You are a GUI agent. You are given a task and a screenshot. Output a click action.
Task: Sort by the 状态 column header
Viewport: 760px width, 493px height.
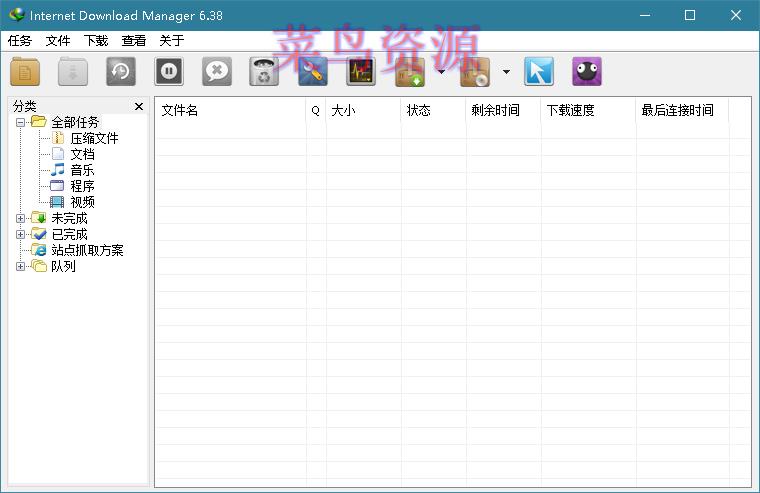pyautogui.click(x=433, y=111)
